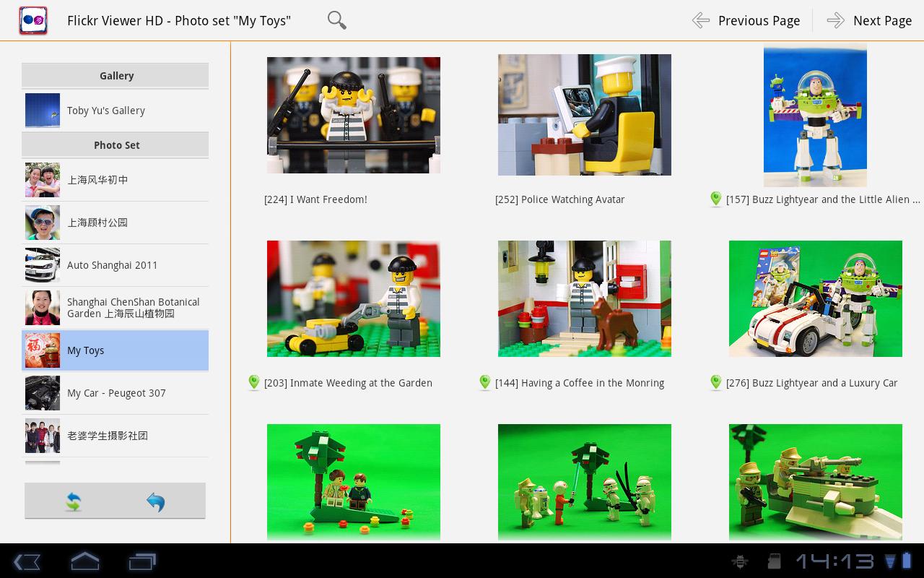The image size is (924, 578).
Task: Click the Auto Shanghai 2011 car thumbnail image
Action: tap(43, 265)
